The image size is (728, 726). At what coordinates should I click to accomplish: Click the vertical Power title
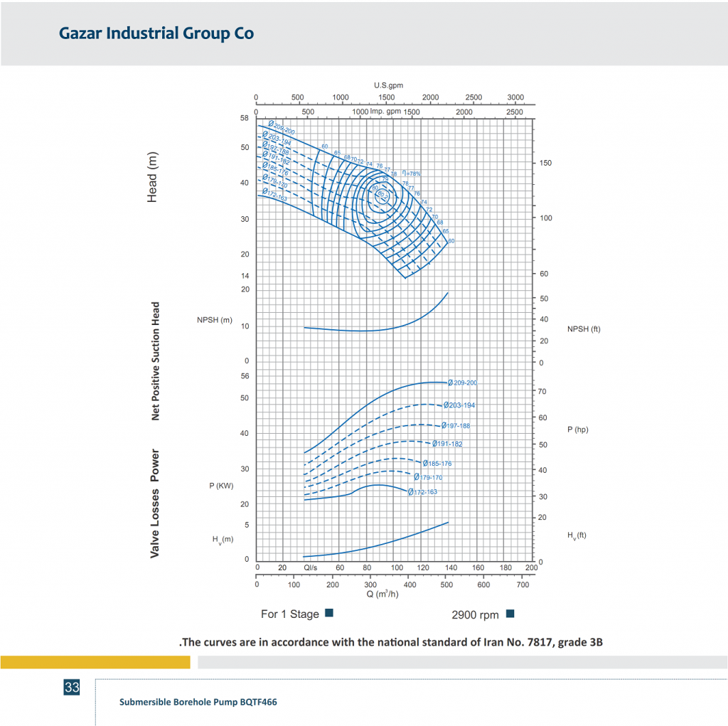(154, 465)
